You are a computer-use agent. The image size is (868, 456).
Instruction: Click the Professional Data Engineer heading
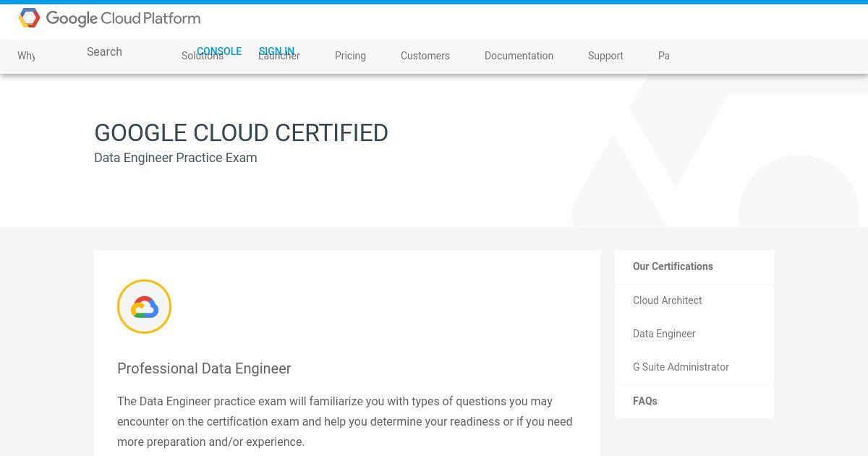(204, 368)
